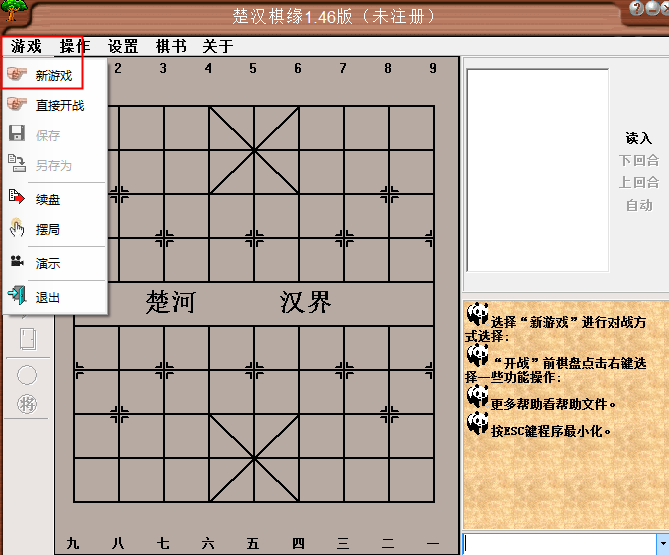Open the 游戏 menu
The width and height of the screenshot is (669, 555).
click(x=26, y=46)
